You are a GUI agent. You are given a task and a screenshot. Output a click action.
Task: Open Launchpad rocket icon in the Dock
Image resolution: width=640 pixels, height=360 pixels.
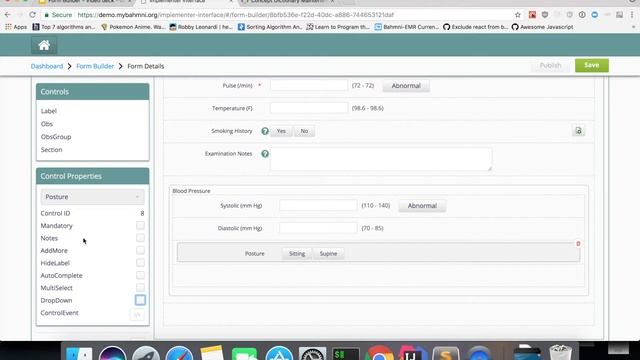(145, 353)
